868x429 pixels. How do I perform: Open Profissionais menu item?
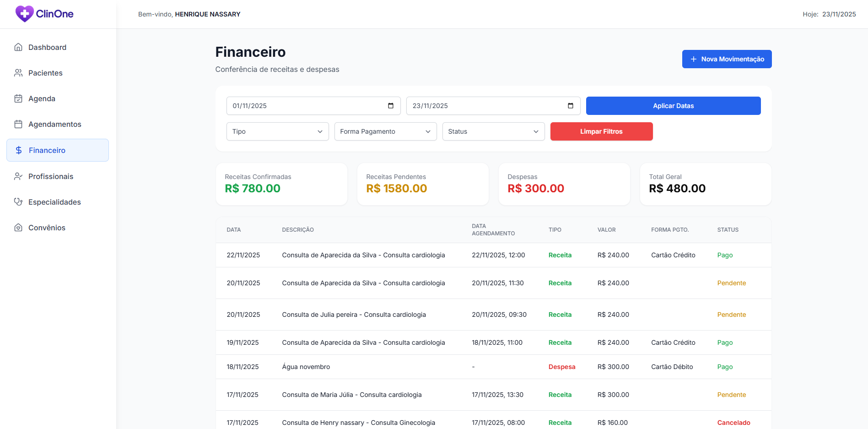[51, 176]
